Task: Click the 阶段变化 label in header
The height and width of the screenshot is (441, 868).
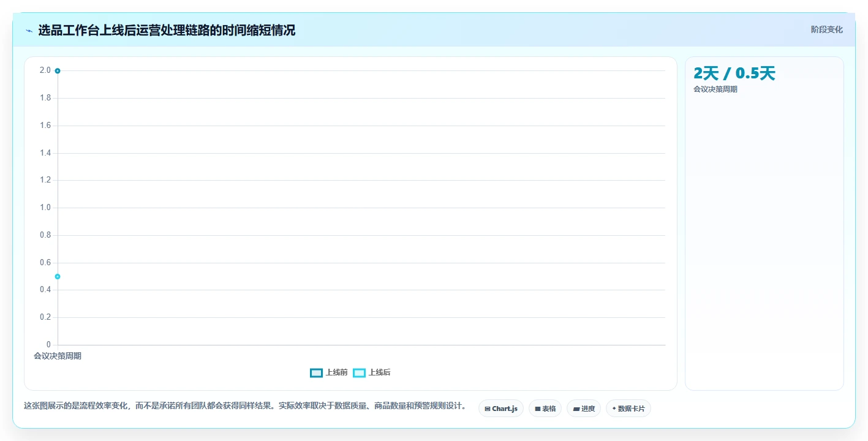Action: pos(827,29)
